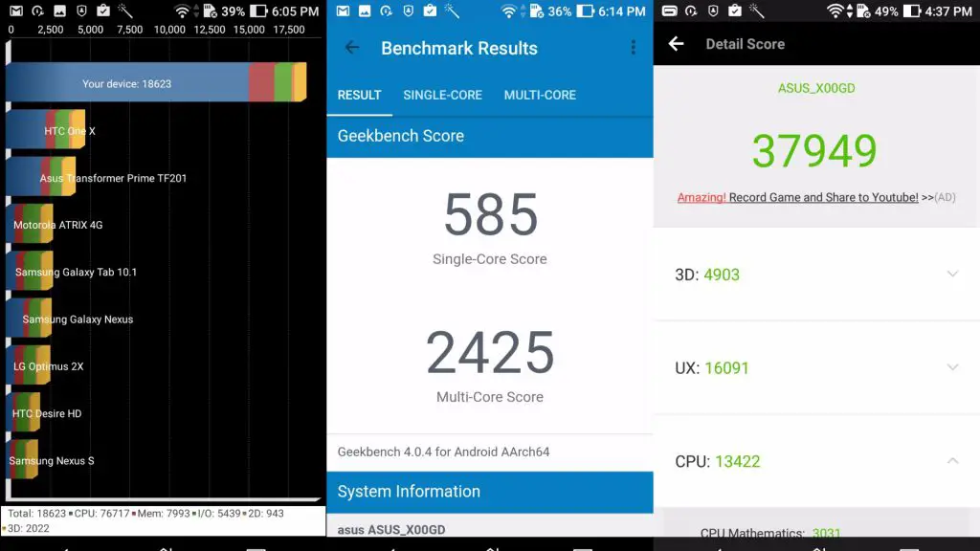
Task: Tap the Asus Transformer Prime TF201 bar
Action: pyautogui.click(x=41, y=177)
